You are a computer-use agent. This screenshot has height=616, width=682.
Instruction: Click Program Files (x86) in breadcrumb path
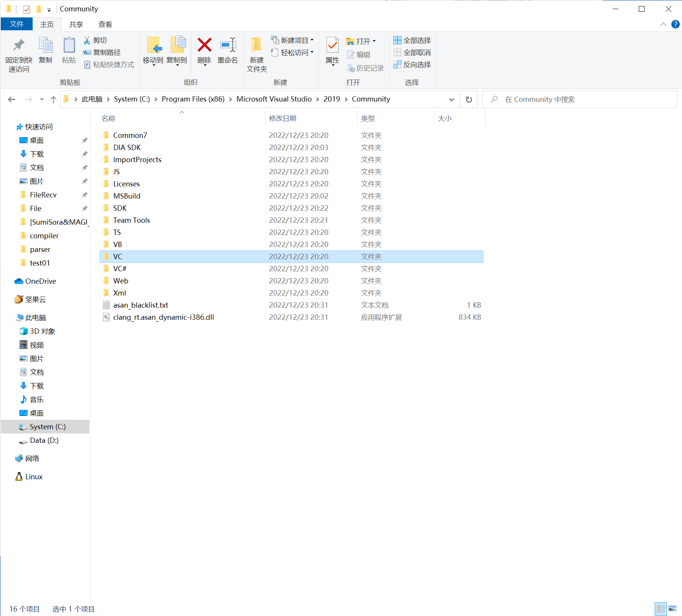click(x=193, y=99)
